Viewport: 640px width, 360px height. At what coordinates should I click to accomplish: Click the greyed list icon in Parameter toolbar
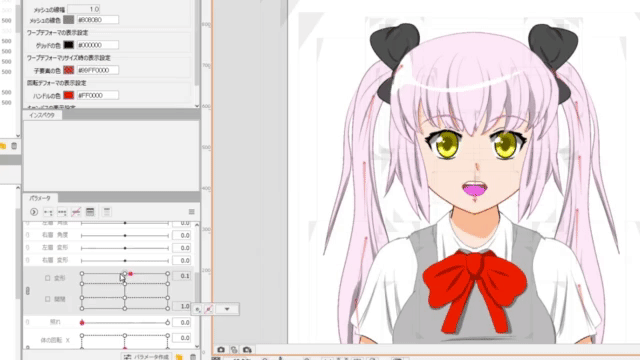click(107, 212)
